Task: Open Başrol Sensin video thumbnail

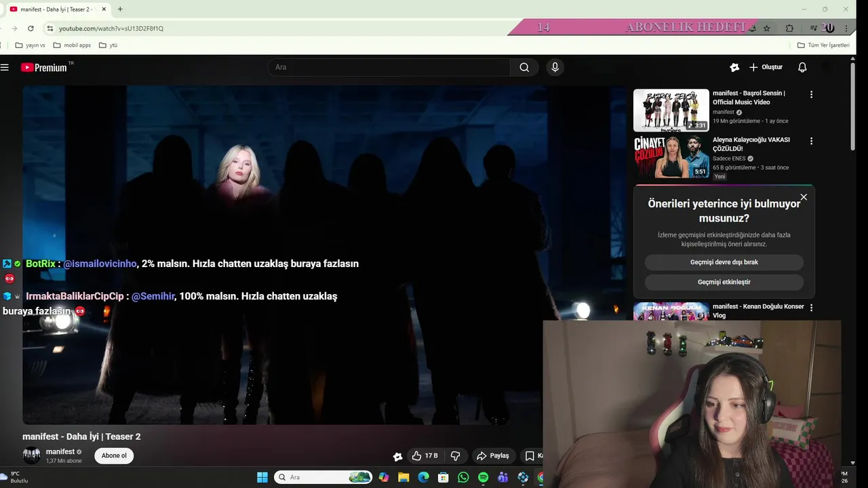Action: tap(671, 110)
